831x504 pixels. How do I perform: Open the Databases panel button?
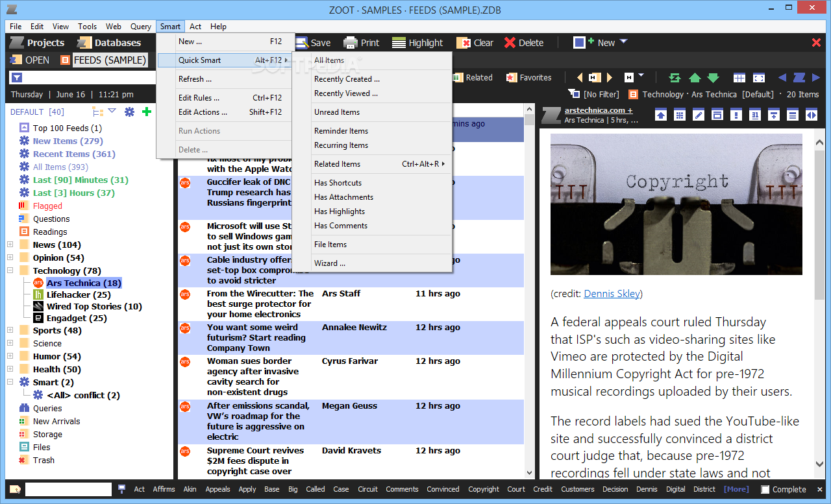point(108,43)
